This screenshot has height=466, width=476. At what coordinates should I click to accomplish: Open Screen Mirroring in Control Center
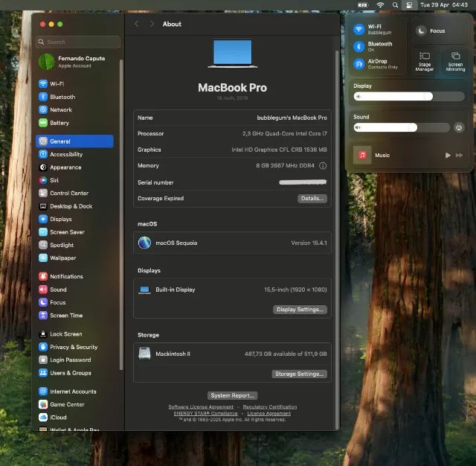(x=455, y=61)
